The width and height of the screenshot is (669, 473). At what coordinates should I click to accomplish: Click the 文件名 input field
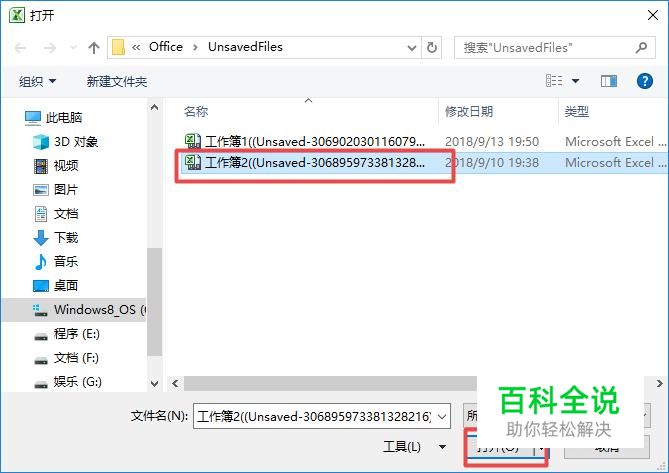[x=322, y=416]
